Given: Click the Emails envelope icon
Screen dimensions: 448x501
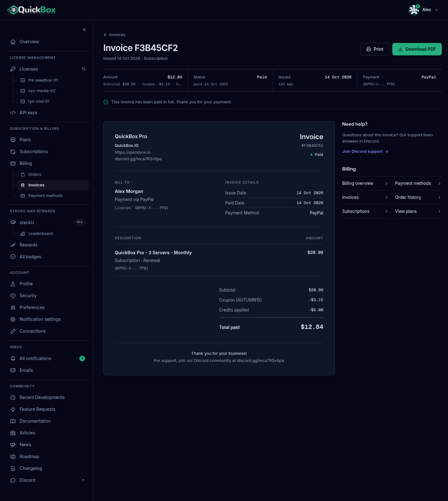Looking at the screenshot, I should [x=13, y=370].
